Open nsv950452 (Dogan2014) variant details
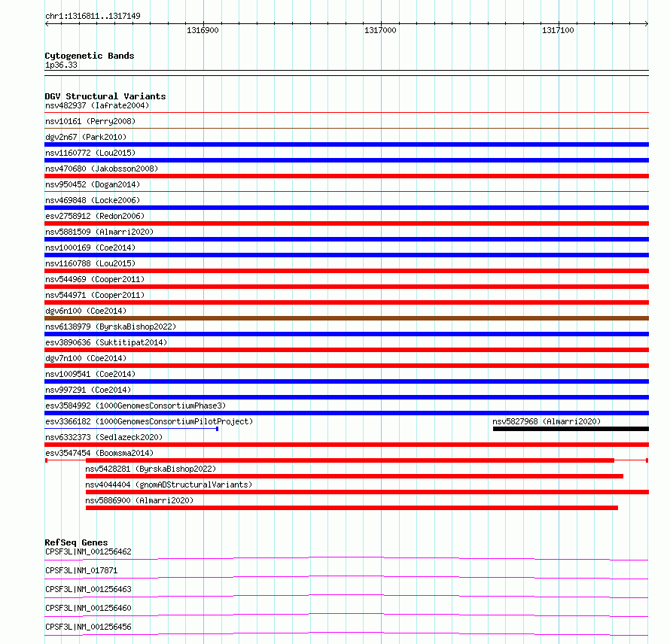Image resolution: width=670 pixels, height=644 pixels. 93,184
